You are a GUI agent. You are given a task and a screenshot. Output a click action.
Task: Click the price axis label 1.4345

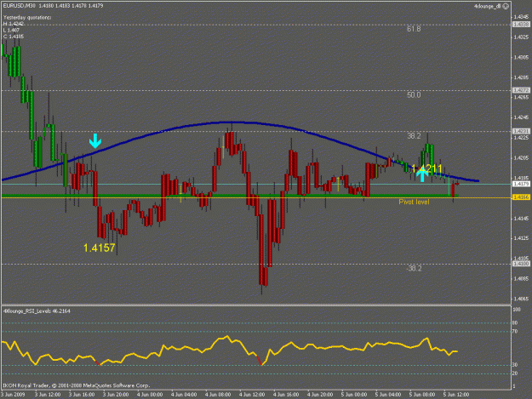(x=521, y=17)
